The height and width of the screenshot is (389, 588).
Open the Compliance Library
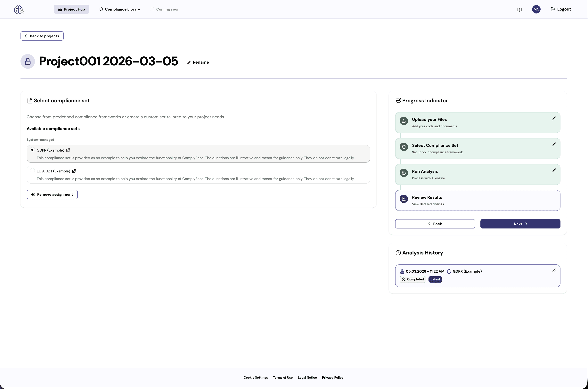point(120,9)
